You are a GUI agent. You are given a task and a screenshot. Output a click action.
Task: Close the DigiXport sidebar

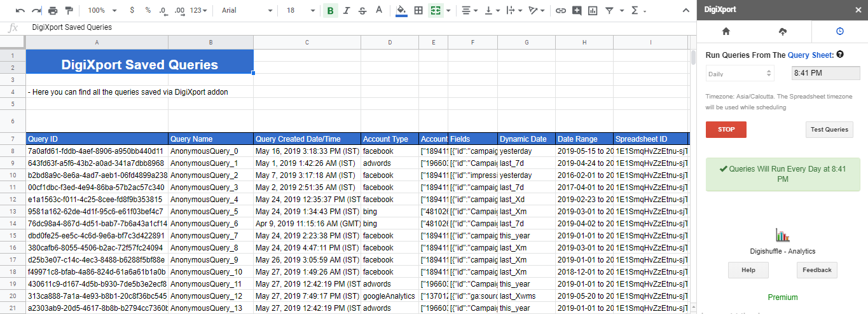857,11
